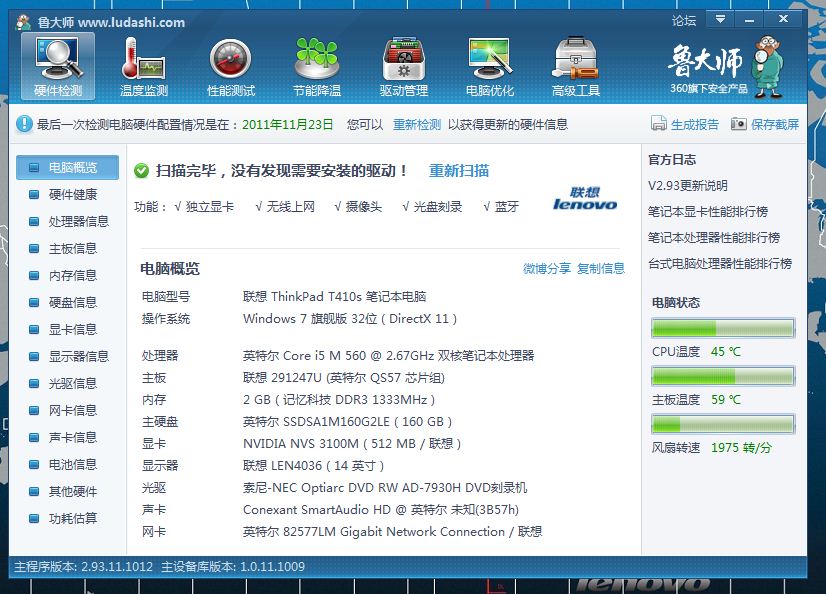Click the 2 GB DDR3 memory value

339,400
